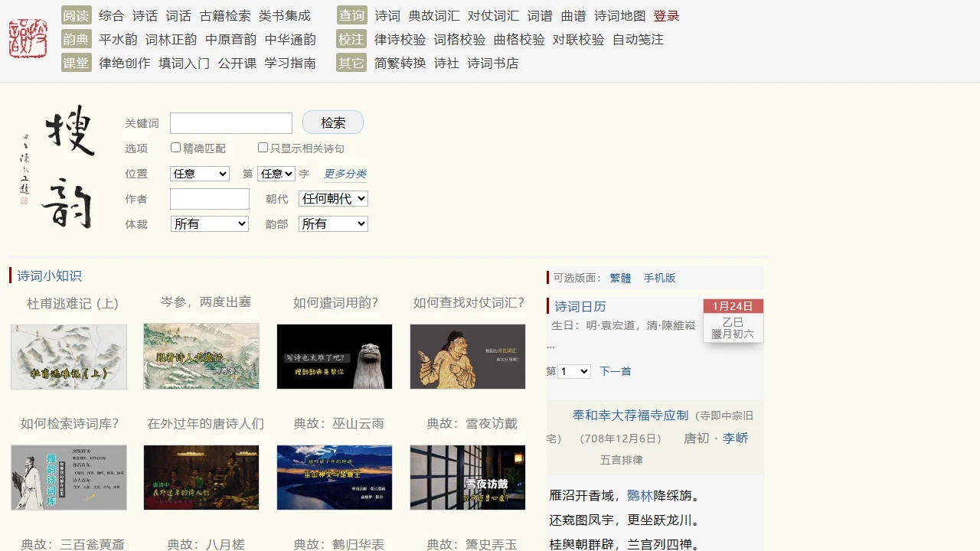Open the 杜甫逃难记 map thumbnail
The height and width of the screenshot is (551, 980).
[x=69, y=357]
